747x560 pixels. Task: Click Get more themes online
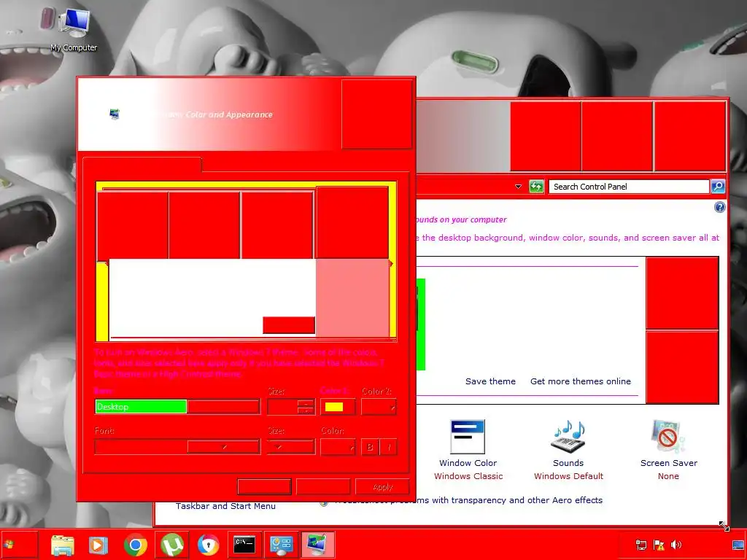click(x=580, y=381)
